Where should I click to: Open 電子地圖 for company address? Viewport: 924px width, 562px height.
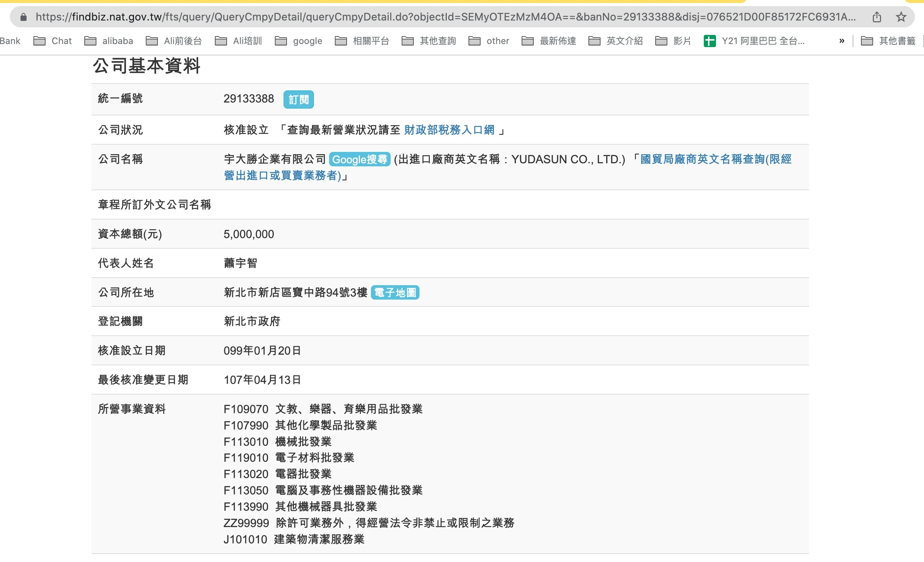coord(395,293)
